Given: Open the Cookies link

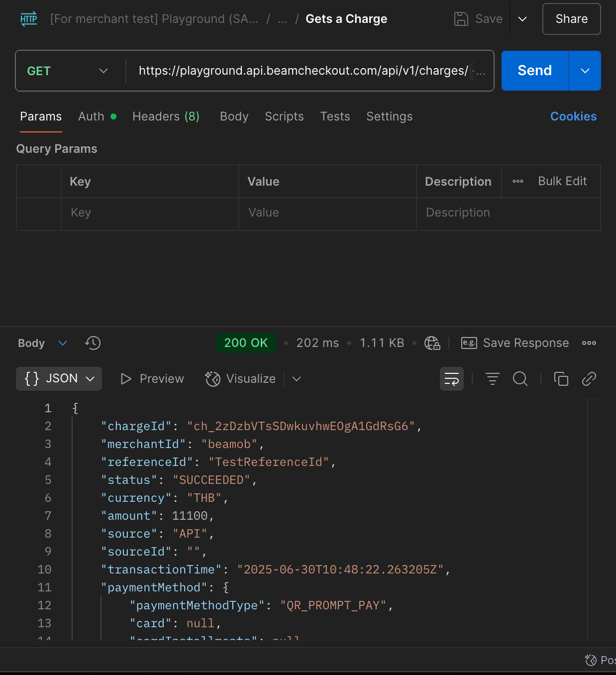Looking at the screenshot, I should pyautogui.click(x=573, y=116).
